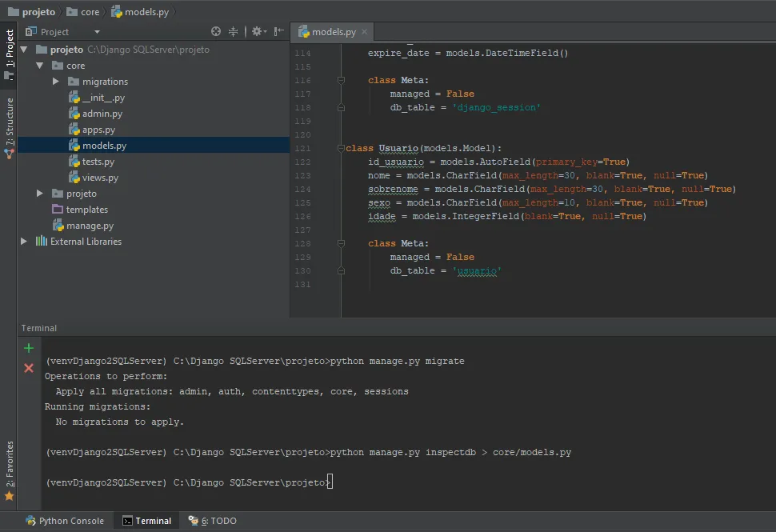Toggle the Structure side tool window

(x=9, y=128)
